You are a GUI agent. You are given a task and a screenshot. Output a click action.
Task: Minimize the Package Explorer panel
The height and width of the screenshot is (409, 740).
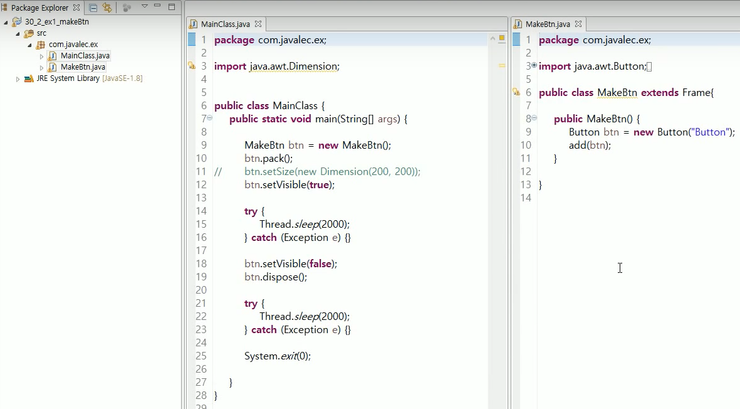pyautogui.click(x=159, y=7)
